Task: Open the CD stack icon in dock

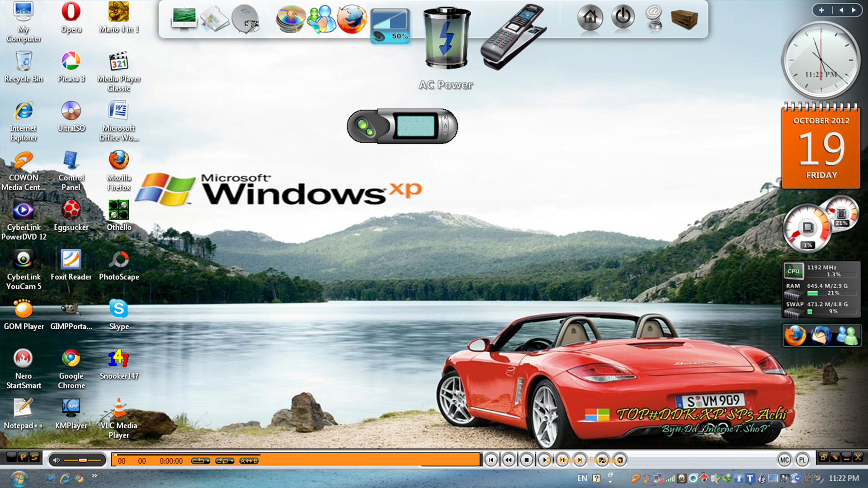Action: coord(291,19)
